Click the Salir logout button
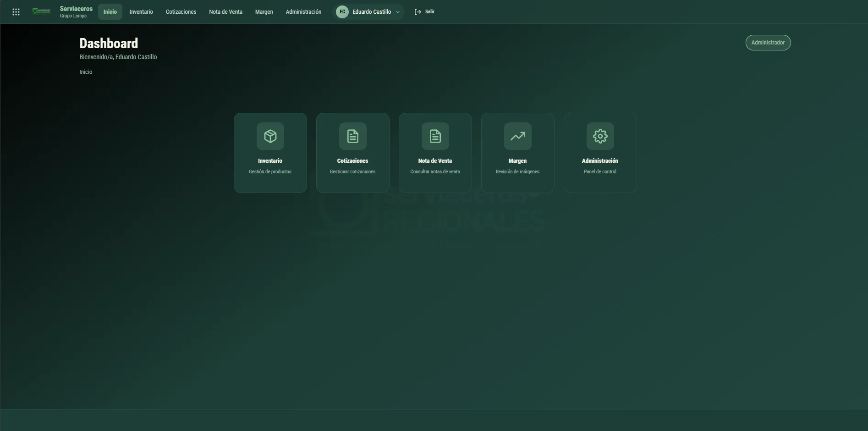Image resolution: width=868 pixels, height=431 pixels. [x=424, y=12]
